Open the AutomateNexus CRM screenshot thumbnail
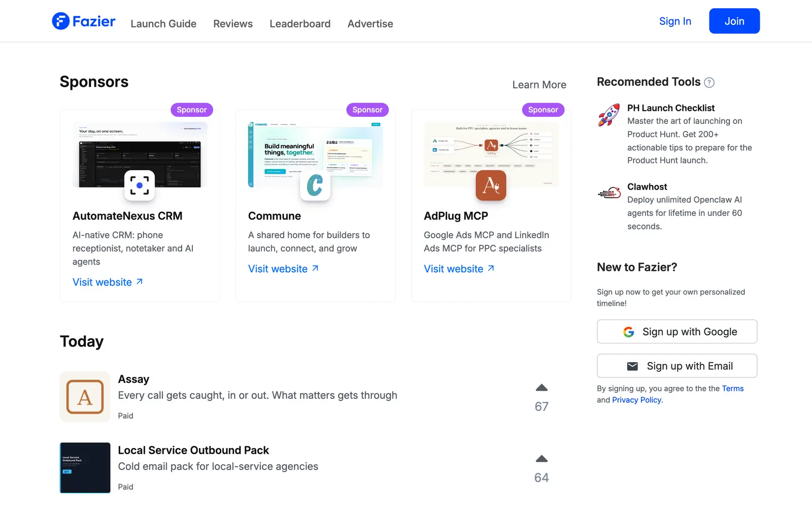812x508 pixels. tap(140, 154)
